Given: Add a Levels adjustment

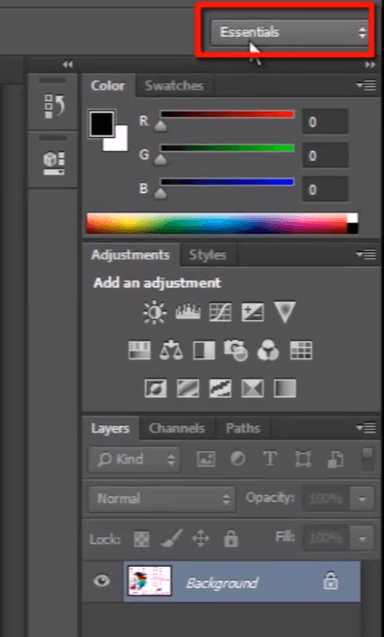Looking at the screenshot, I should coord(188,312).
